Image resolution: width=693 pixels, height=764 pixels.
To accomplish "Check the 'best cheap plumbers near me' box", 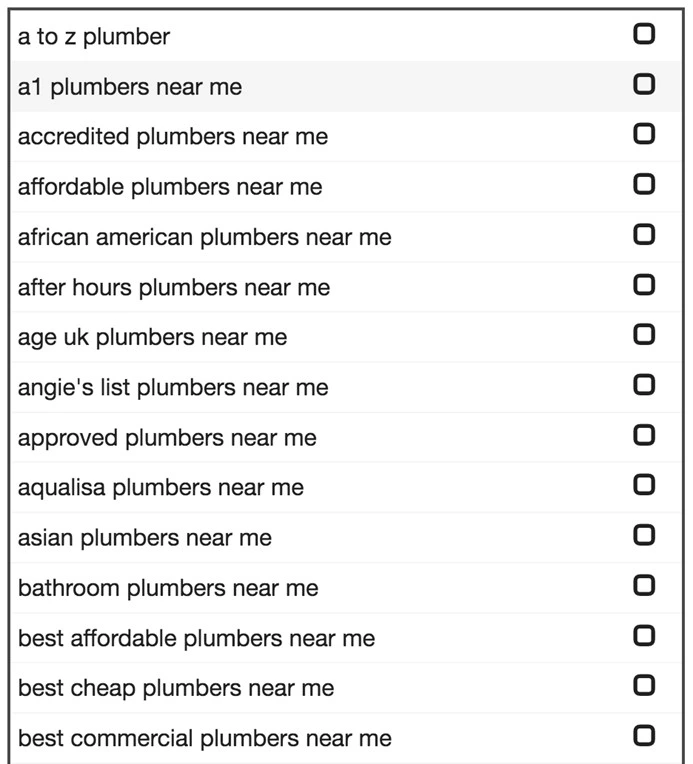I will pyautogui.click(x=645, y=686).
